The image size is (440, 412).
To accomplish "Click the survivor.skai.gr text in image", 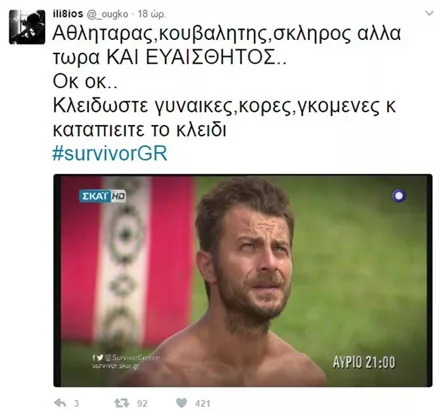I will [116, 366].
